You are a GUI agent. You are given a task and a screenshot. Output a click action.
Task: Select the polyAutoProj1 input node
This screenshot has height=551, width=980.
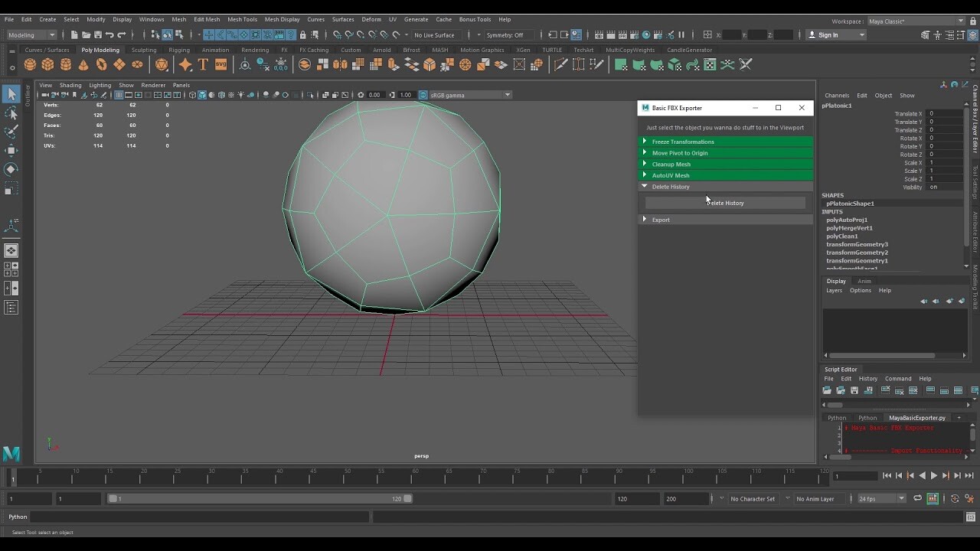[x=847, y=220]
